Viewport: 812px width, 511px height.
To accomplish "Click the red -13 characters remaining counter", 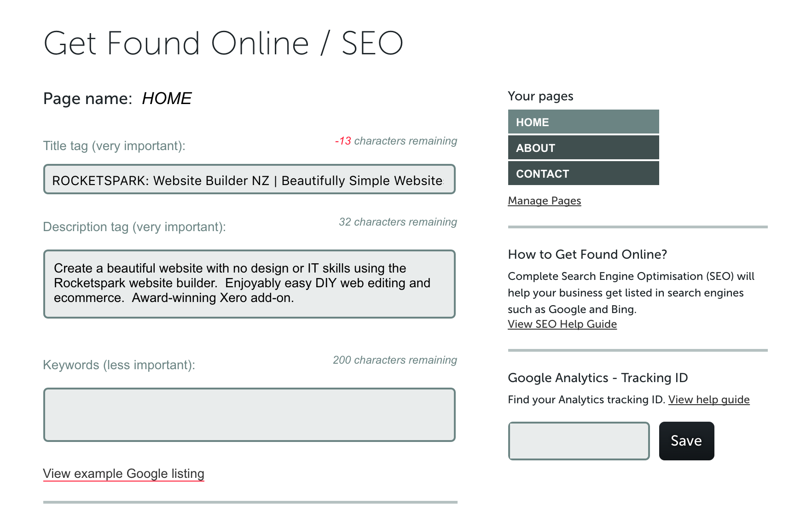I will [x=396, y=141].
